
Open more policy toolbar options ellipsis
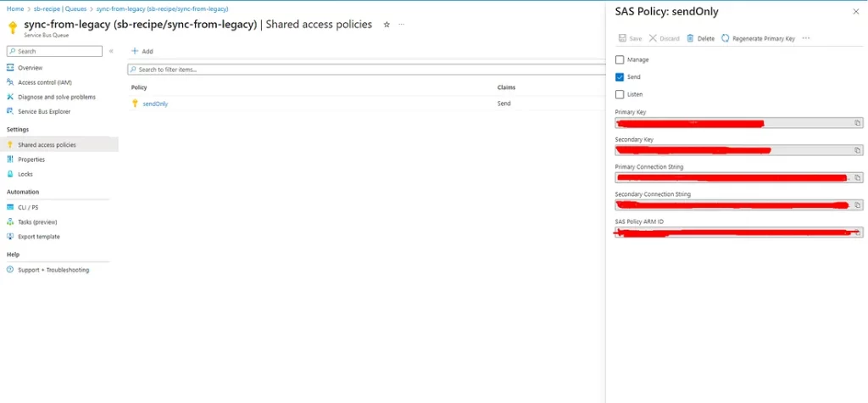(805, 38)
